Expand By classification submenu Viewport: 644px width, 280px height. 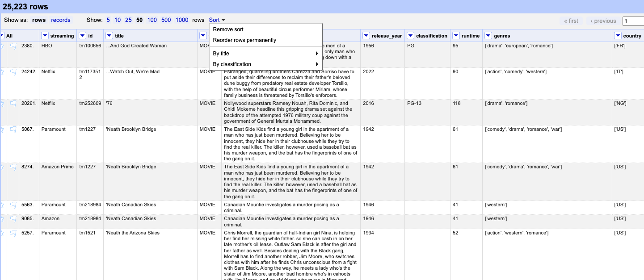tap(266, 64)
